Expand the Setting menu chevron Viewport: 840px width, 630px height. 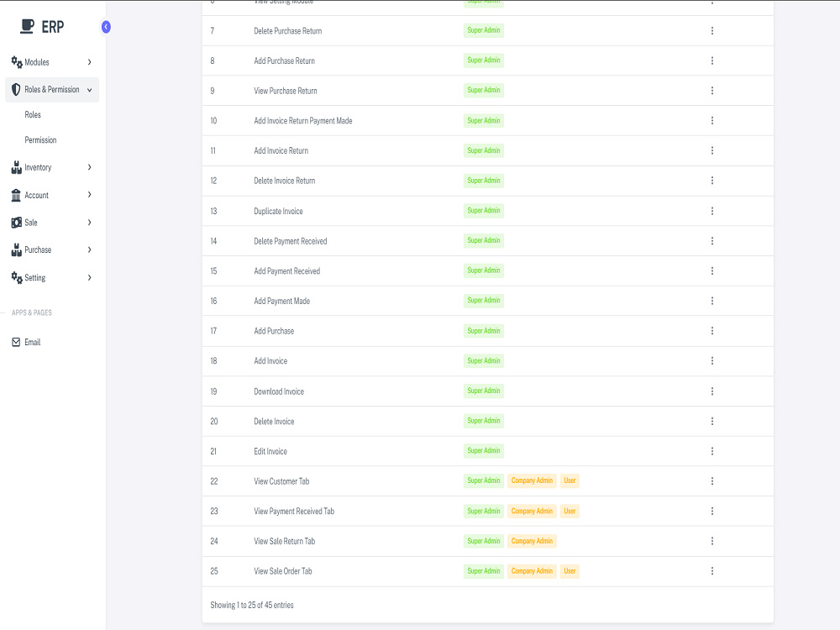[x=90, y=277]
